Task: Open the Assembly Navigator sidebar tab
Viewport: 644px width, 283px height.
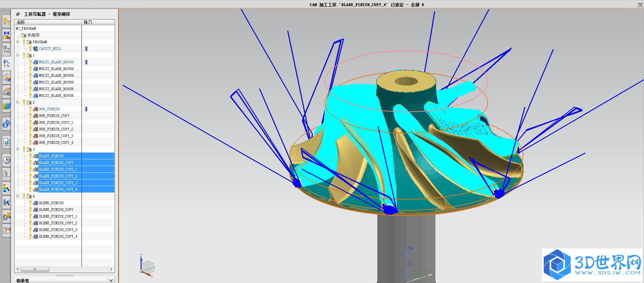Action: (6, 21)
